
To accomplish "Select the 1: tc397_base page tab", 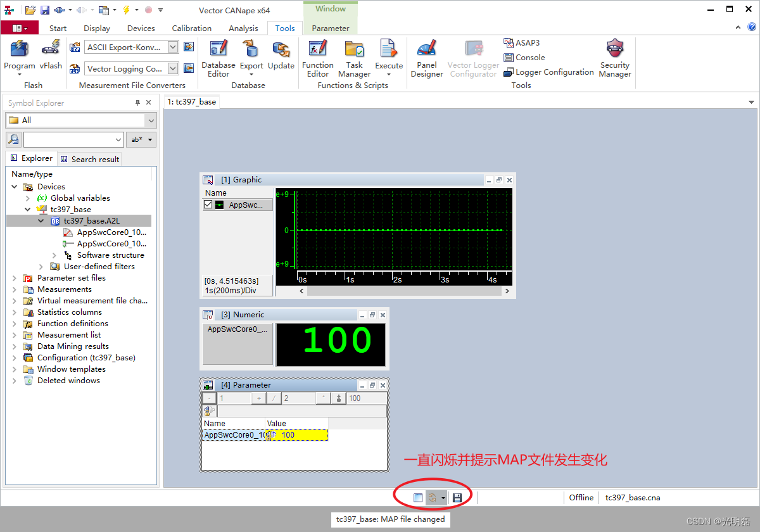I will [x=192, y=101].
